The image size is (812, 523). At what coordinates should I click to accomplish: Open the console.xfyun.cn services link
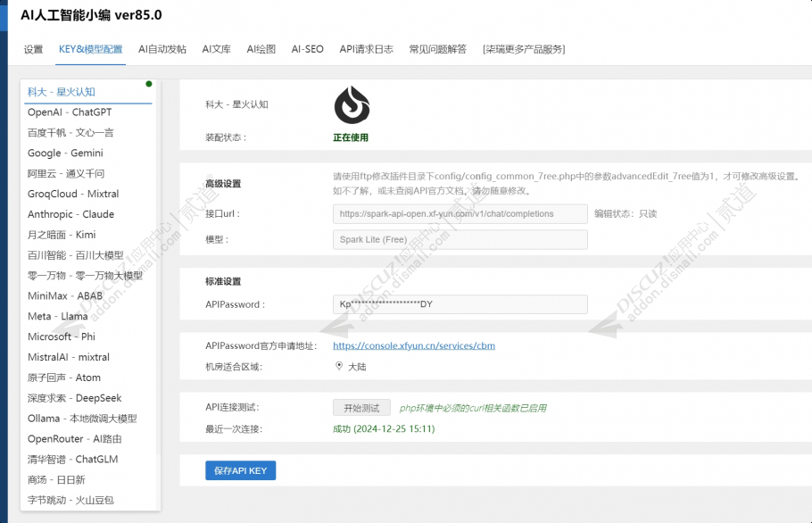pos(414,345)
